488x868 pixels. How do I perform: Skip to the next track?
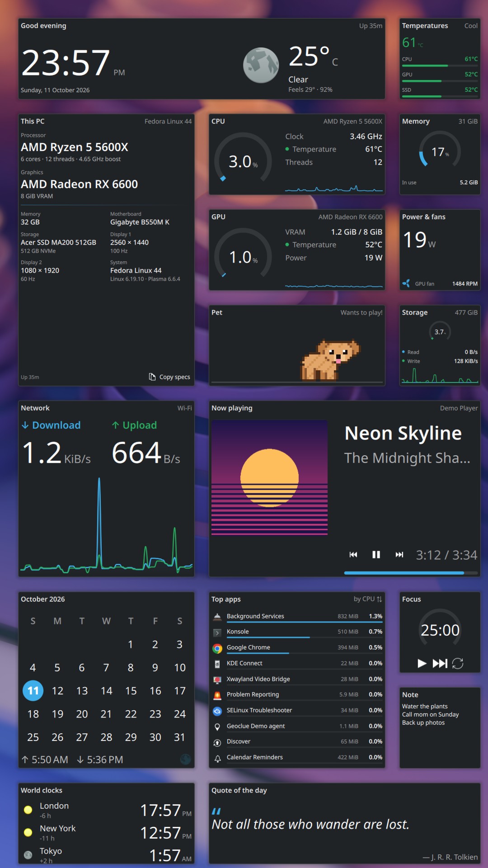tap(399, 555)
